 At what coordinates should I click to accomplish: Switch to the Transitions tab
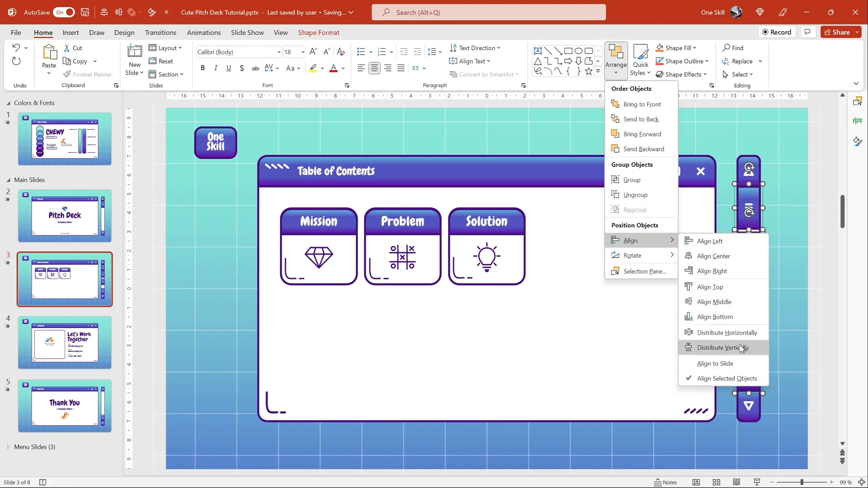pyautogui.click(x=160, y=33)
